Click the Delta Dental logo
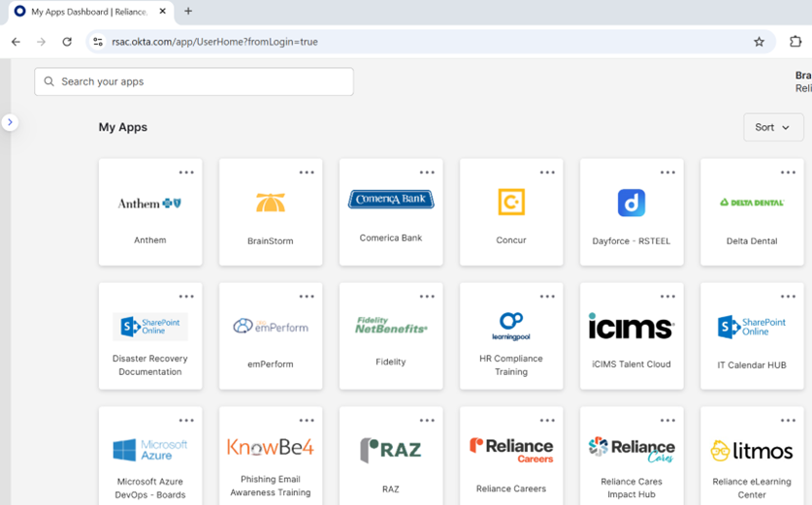 pyautogui.click(x=752, y=203)
